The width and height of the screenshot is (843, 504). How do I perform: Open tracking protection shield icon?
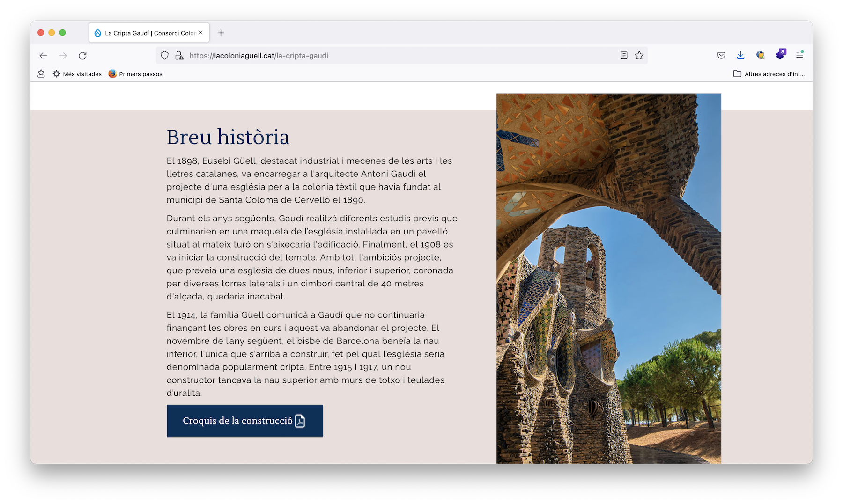pyautogui.click(x=164, y=56)
